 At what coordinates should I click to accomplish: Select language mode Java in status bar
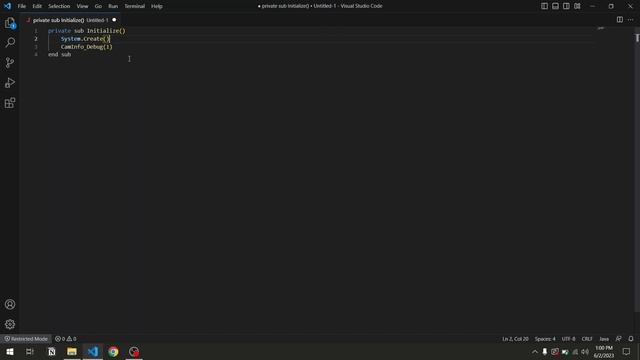[x=604, y=339]
